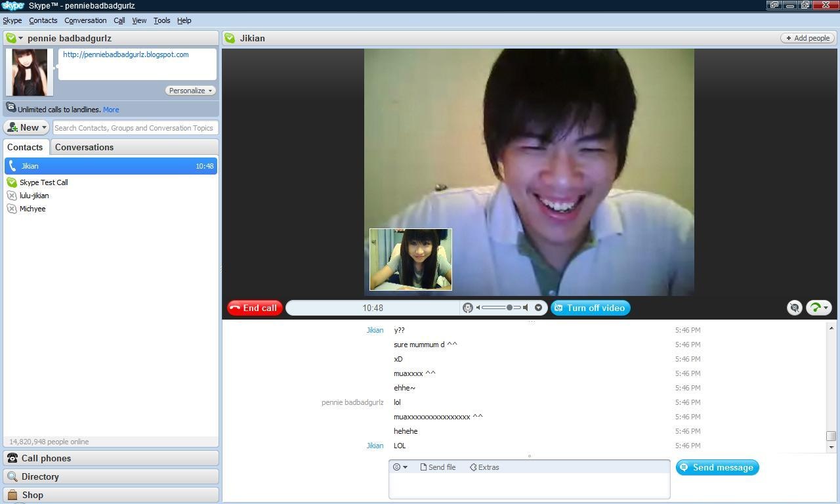
Task: Click Send file button
Action: (438, 467)
